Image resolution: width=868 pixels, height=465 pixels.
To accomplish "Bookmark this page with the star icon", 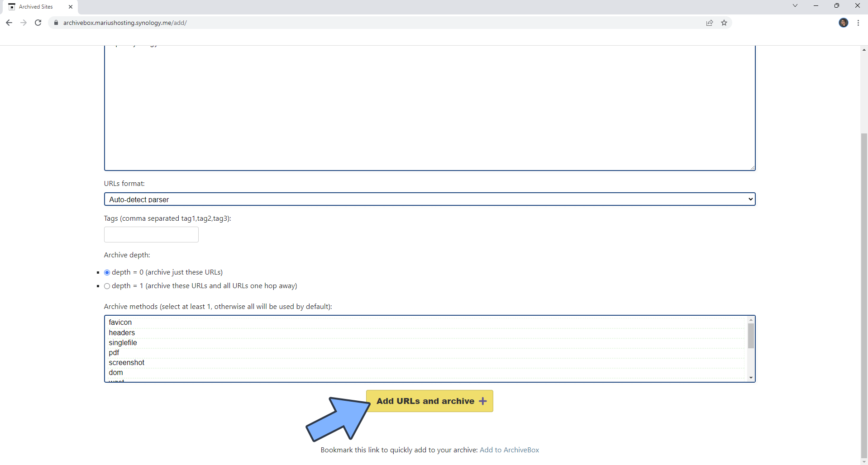I will 724,23.
